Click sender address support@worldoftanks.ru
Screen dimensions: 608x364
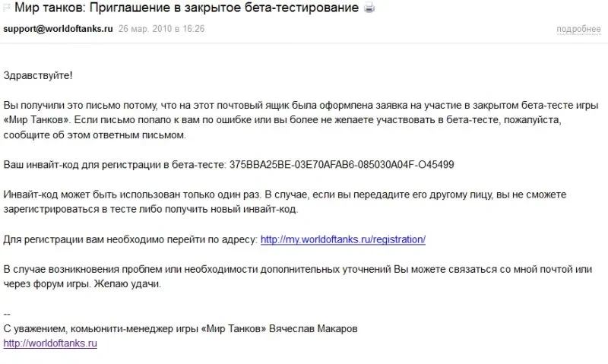pyautogui.click(x=59, y=29)
